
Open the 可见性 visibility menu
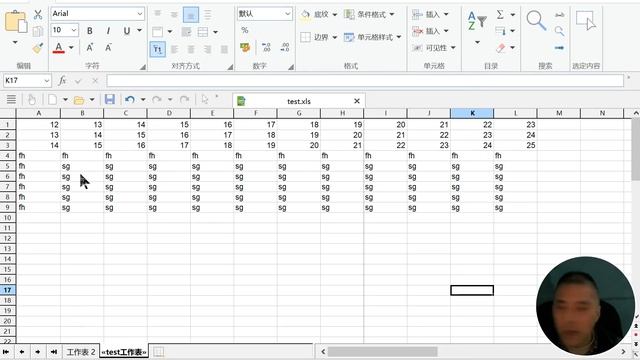pyautogui.click(x=433, y=48)
